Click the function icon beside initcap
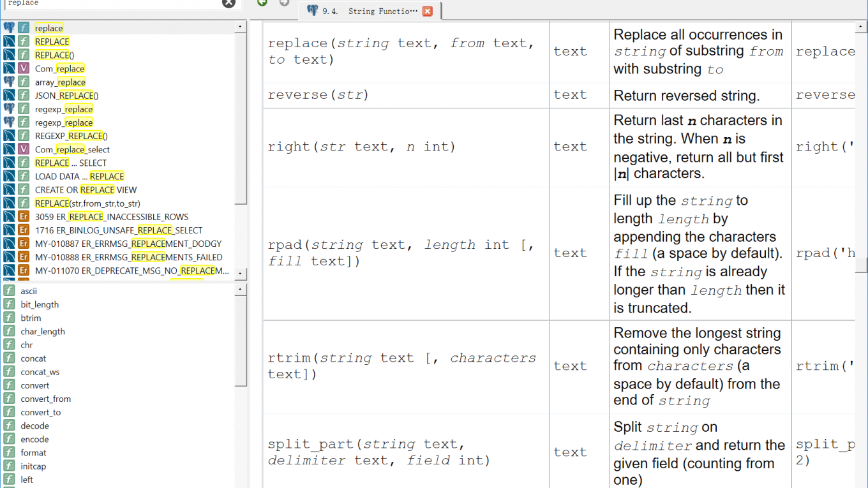868x488 pixels. [9, 466]
